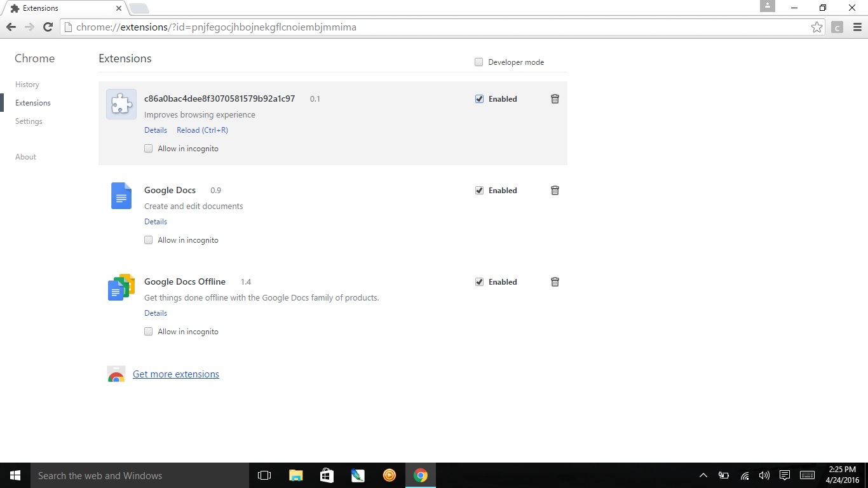
Task: Reload the page with the refresh icon
Action: (48, 27)
